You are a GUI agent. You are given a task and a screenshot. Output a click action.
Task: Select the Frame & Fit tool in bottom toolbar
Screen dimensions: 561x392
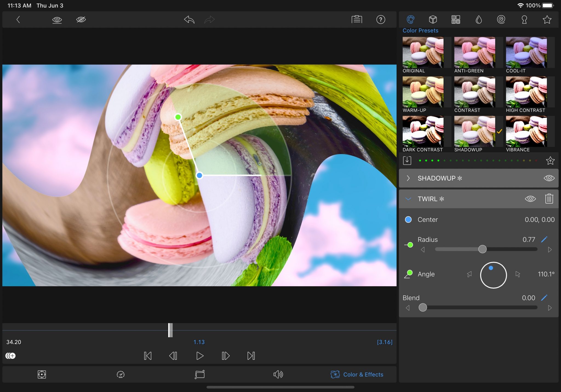pyautogui.click(x=42, y=374)
